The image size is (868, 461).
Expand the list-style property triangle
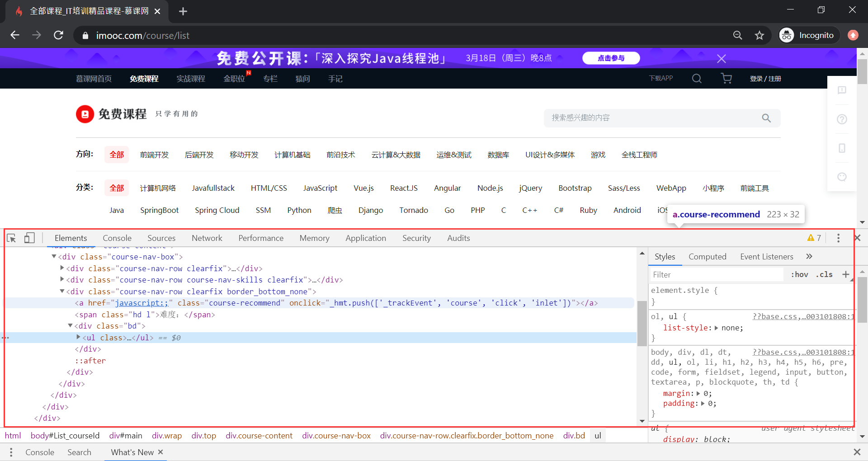[x=716, y=328]
